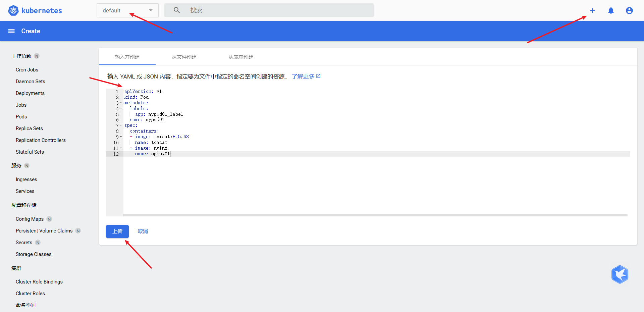Click the name: tomcat code line

[x=151, y=143]
